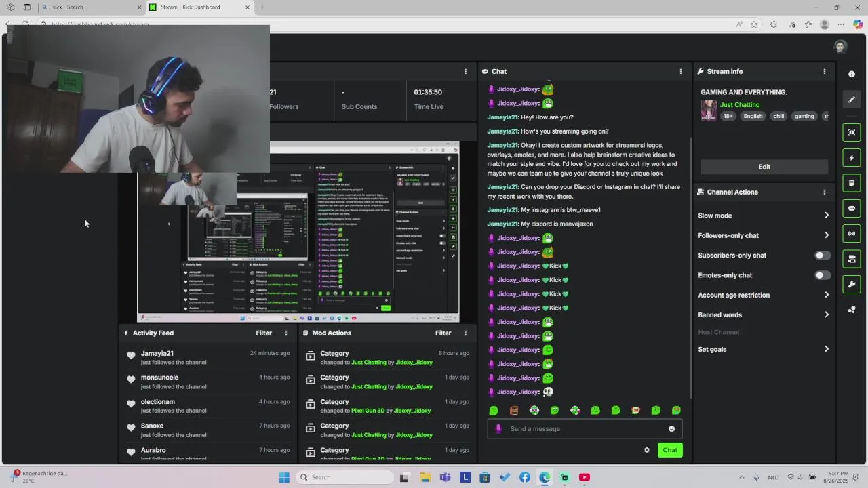868x488 pixels.
Task: Click the Edit button in Stream info
Action: click(x=764, y=167)
